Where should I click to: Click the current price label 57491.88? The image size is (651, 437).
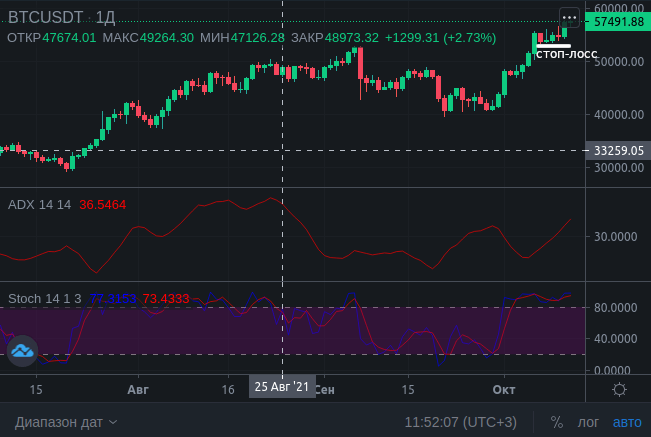tap(617, 21)
